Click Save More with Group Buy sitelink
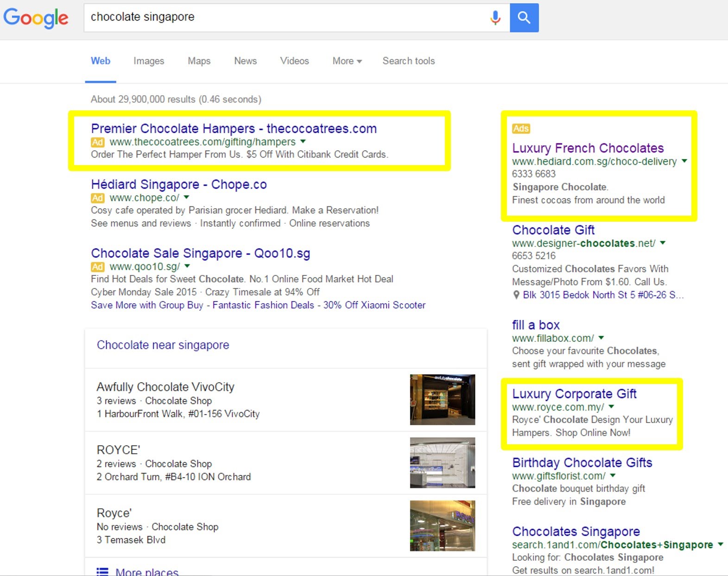Viewport: 728px width, 576px height. 147,305
